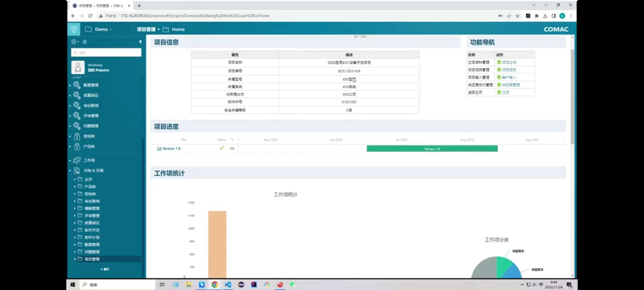Click the ECU-2023-019 cell

pos(349,71)
